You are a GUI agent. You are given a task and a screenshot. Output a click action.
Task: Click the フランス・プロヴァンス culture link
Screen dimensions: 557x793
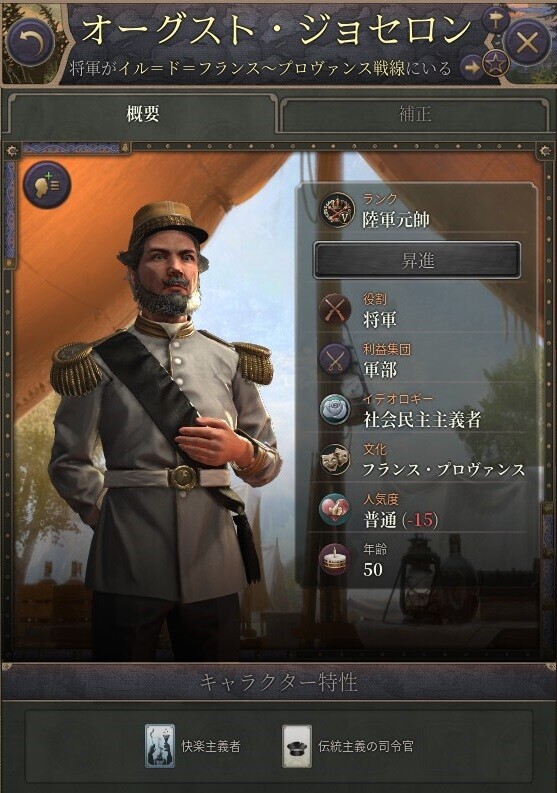tap(444, 470)
